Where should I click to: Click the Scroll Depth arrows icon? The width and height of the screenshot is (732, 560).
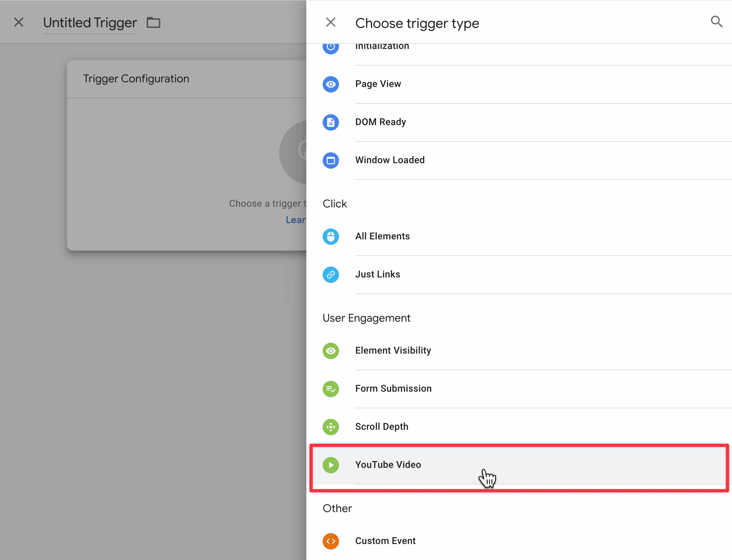point(330,427)
